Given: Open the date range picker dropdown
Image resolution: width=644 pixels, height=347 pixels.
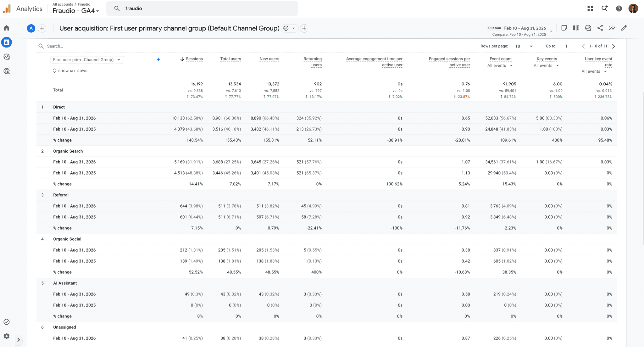Looking at the screenshot, I should 520,31.
